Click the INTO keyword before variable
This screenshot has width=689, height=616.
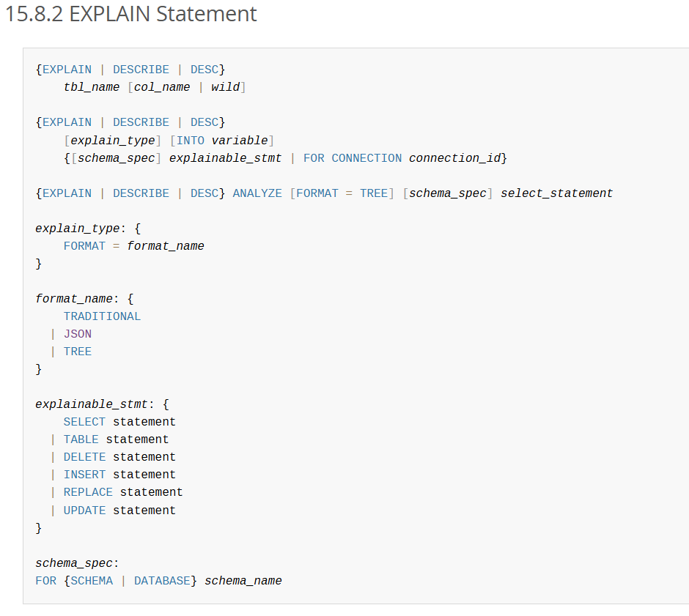click(191, 140)
